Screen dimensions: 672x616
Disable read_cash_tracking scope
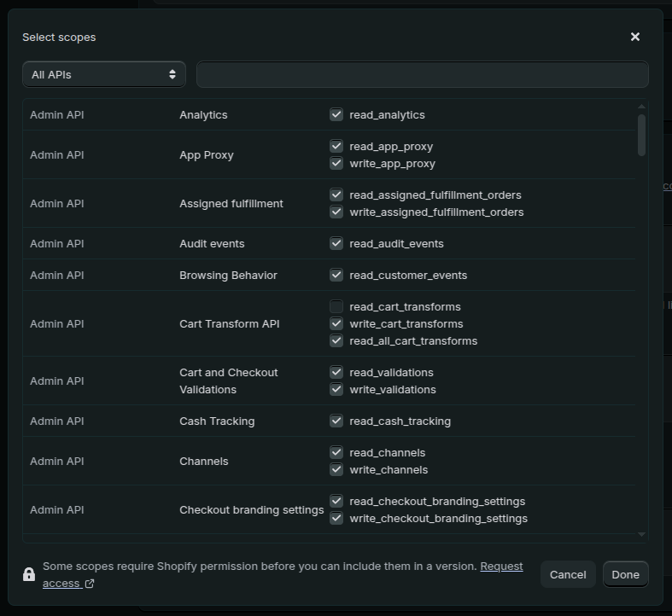click(x=336, y=421)
